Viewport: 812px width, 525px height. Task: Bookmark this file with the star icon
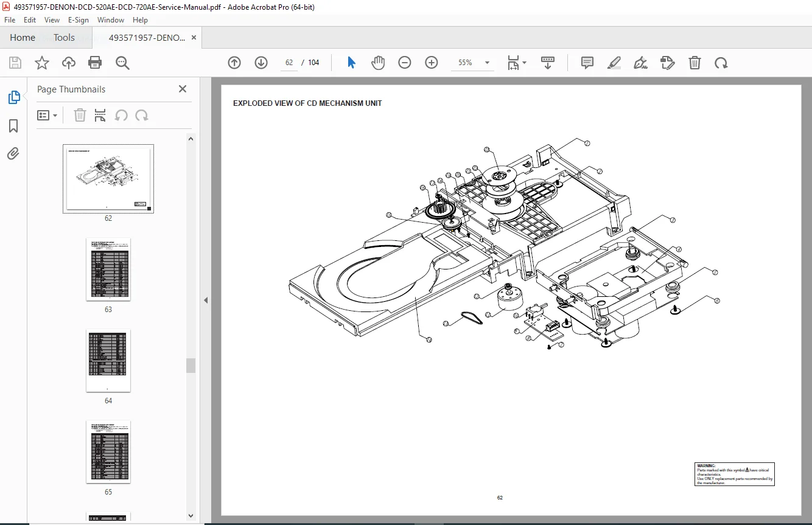click(x=42, y=63)
